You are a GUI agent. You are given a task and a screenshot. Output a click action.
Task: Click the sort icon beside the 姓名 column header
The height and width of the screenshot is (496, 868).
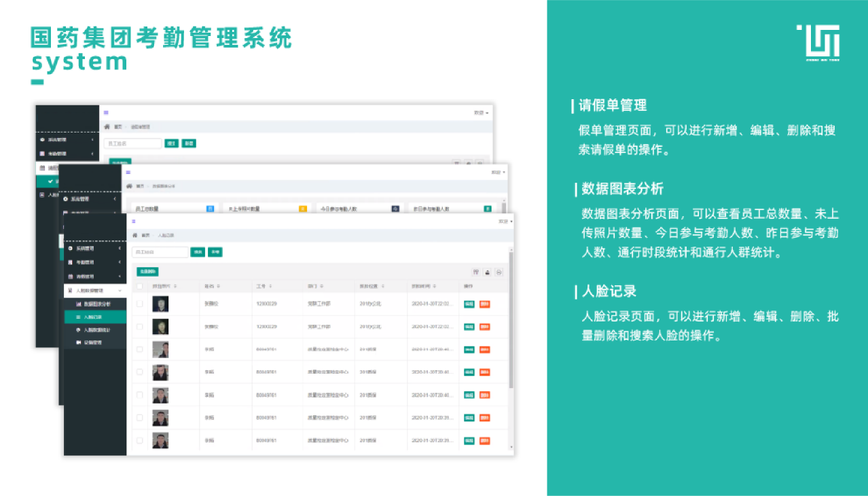pyautogui.click(x=218, y=286)
